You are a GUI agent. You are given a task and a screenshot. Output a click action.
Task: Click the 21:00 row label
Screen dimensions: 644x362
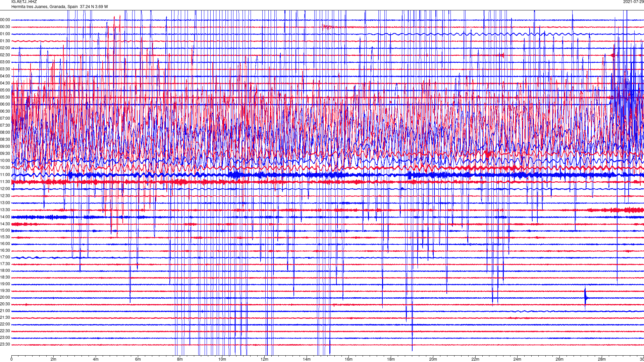[x=5, y=311]
